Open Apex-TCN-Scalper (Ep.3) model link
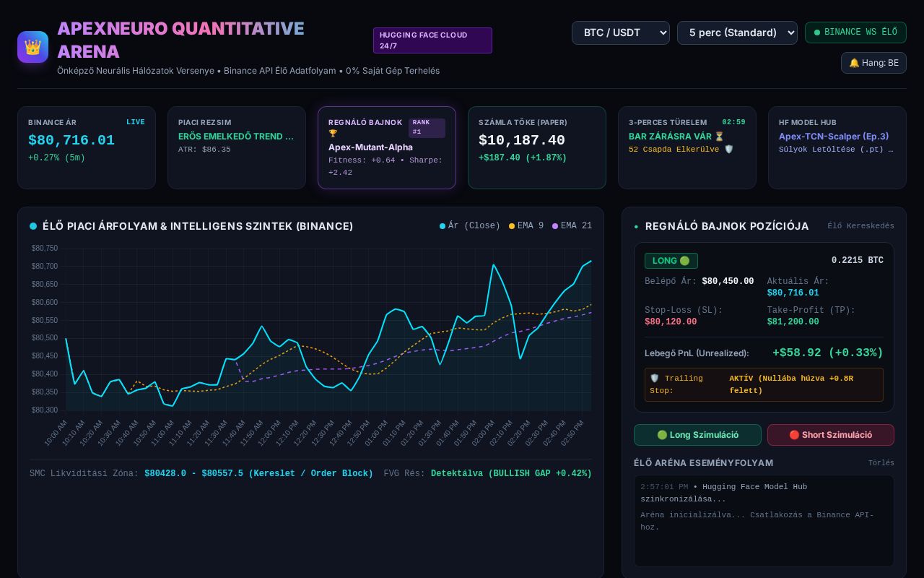 tap(834, 137)
